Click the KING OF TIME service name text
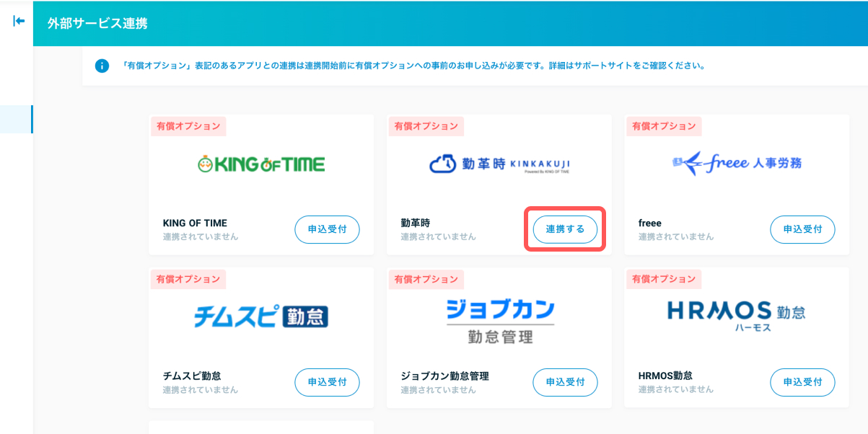The image size is (868, 434). point(195,223)
